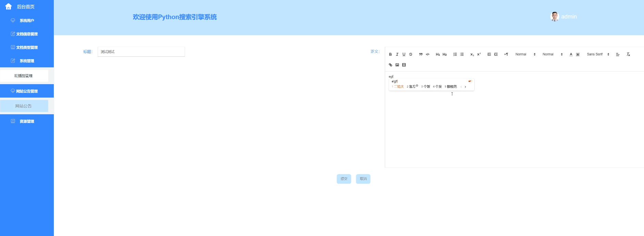
Task: Expand the 文档信息管理 menu
Action: 27,34
